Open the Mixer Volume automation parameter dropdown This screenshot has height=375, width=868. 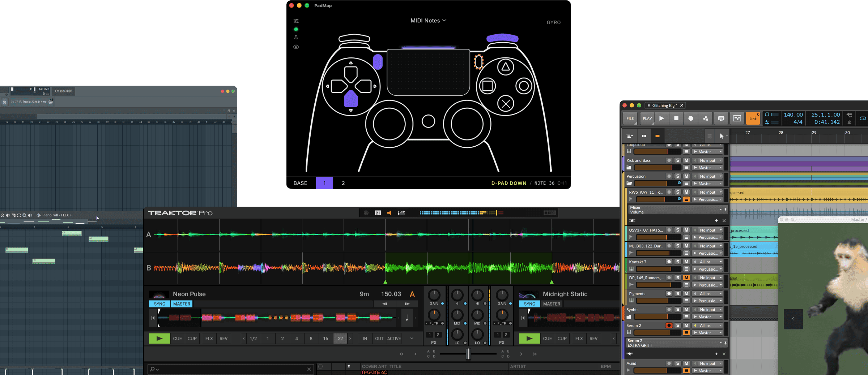(x=675, y=210)
